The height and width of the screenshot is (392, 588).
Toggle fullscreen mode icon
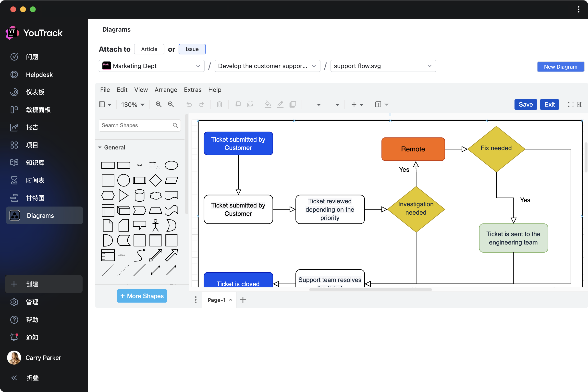570,105
